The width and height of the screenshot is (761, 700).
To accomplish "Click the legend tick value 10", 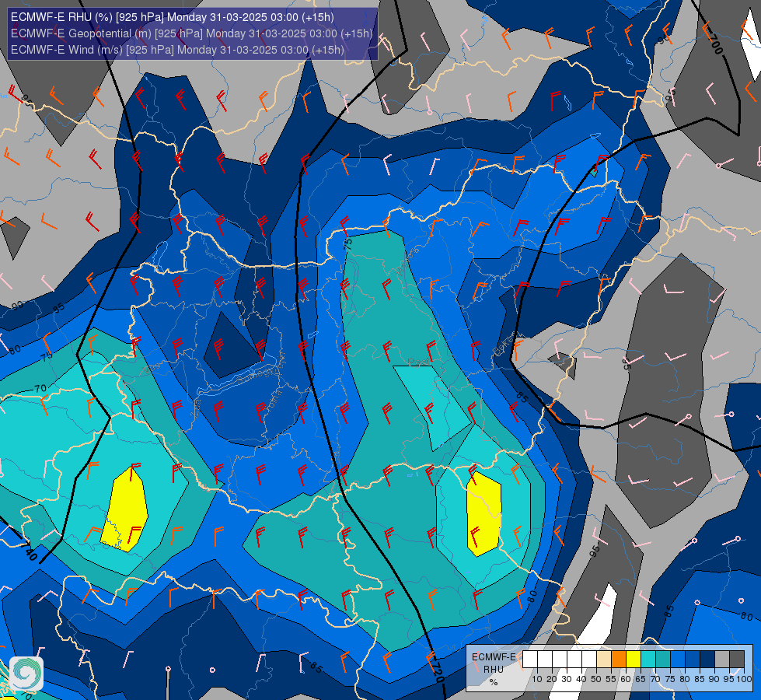I will tap(537, 679).
